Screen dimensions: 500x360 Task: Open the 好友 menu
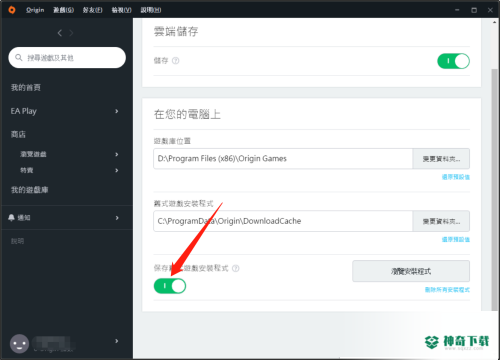(x=92, y=10)
